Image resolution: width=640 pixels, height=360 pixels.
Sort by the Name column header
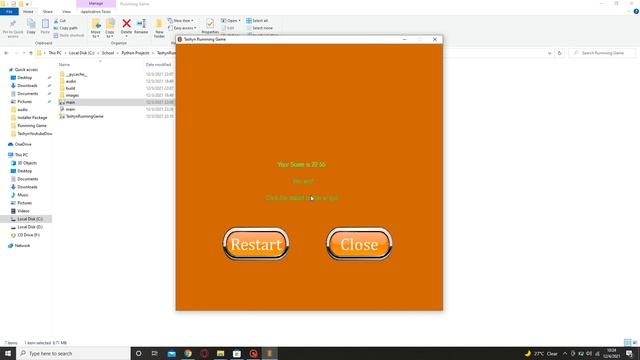(64, 64)
